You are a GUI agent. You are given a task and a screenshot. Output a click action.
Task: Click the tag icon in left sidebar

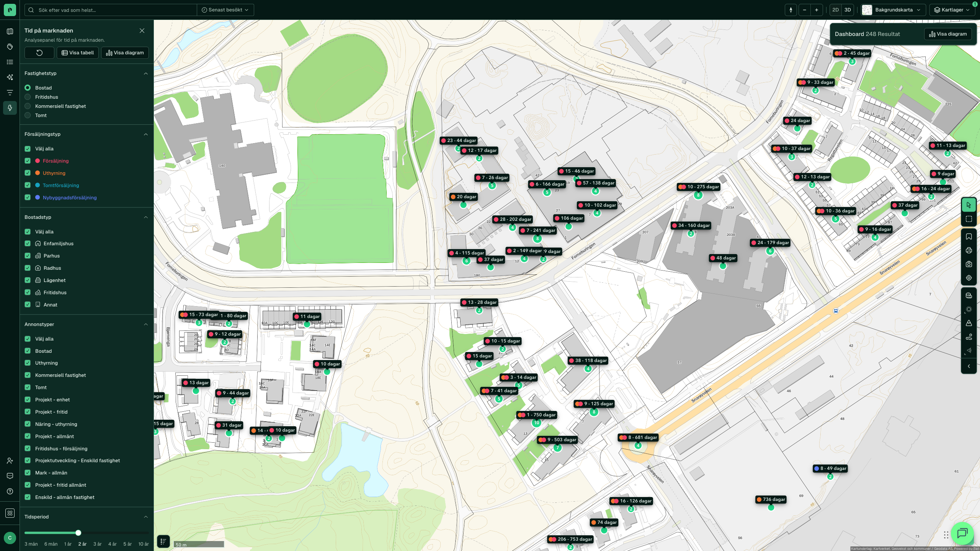[10, 47]
